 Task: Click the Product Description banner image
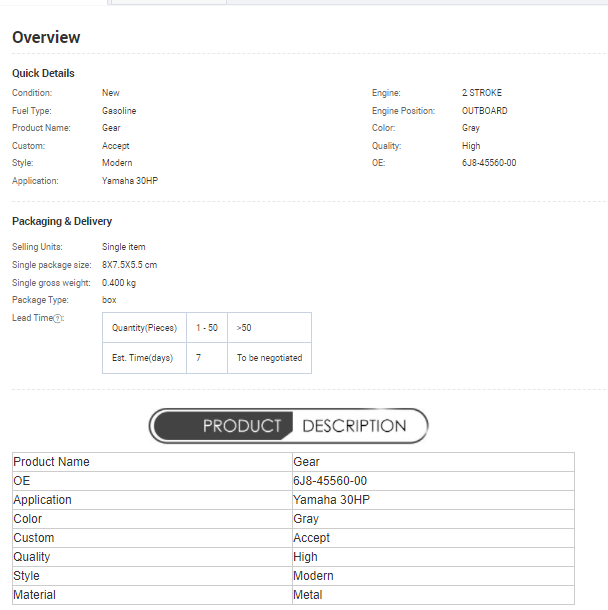click(x=288, y=426)
